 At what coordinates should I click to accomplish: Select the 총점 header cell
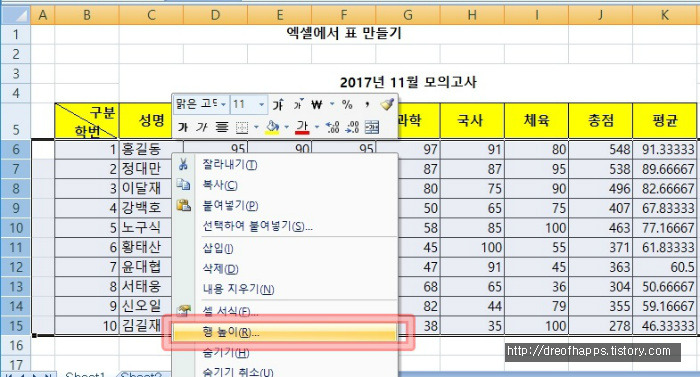(x=600, y=121)
